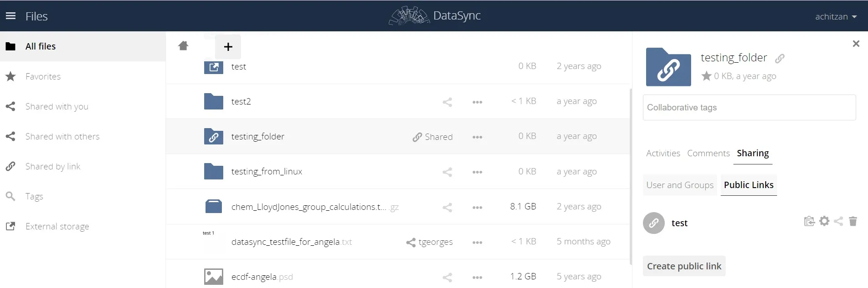Screen dimensions: 868x288
Task: Click the Collaborative tags input field
Action: pos(749,108)
